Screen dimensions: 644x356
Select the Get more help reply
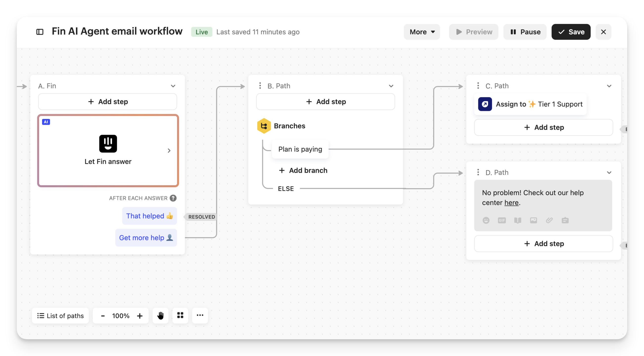point(146,237)
